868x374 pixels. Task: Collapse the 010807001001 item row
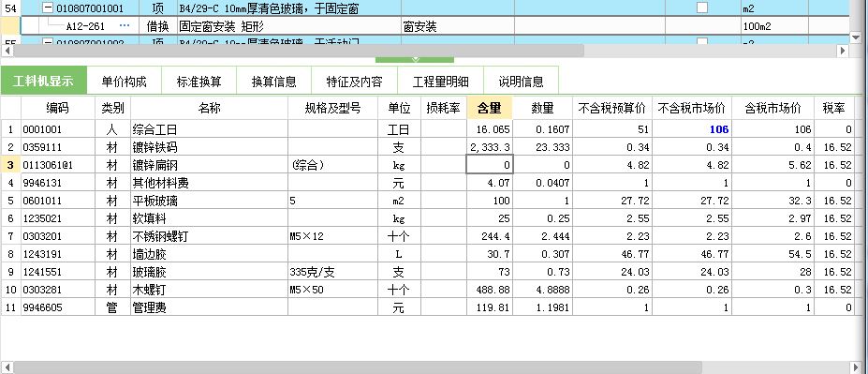49,8
